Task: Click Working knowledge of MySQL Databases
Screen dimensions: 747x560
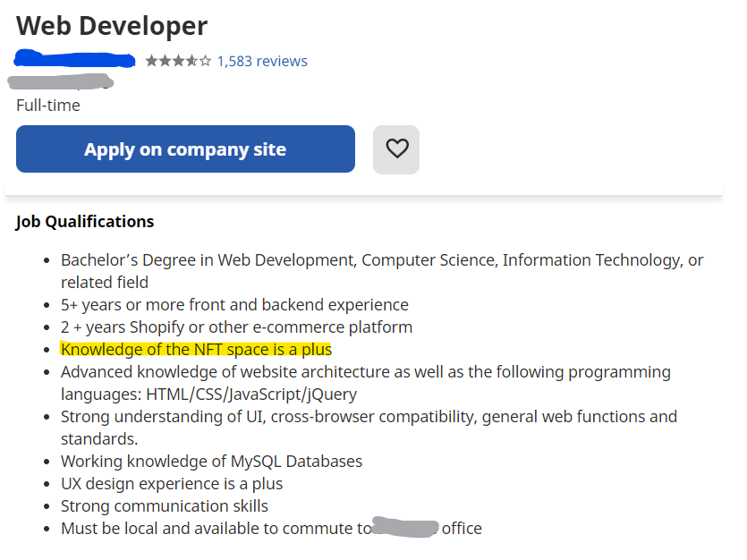Action: coord(211,462)
